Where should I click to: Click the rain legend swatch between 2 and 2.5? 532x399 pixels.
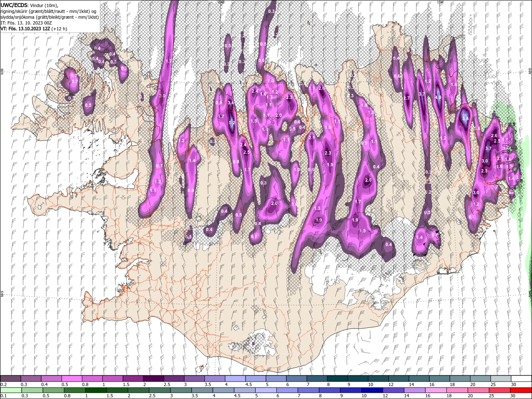point(139,390)
